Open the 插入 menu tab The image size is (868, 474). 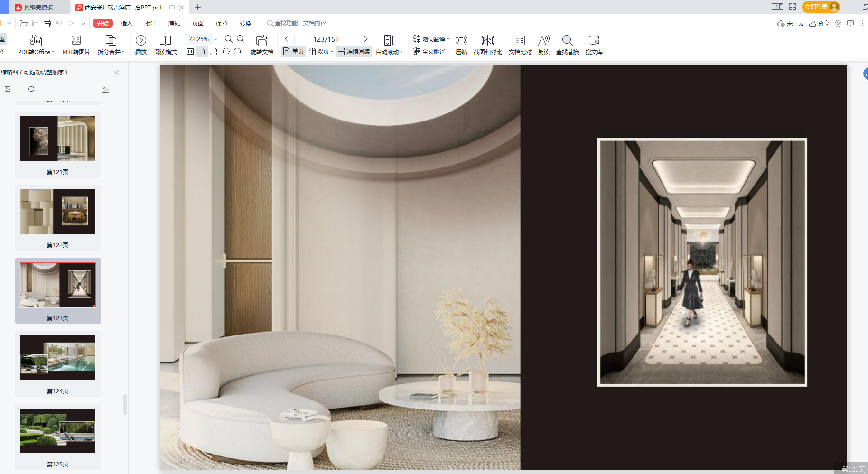pos(126,23)
